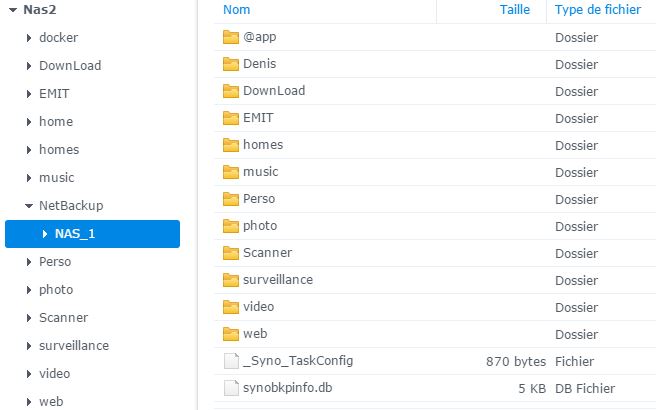This screenshot has height=410, width=656.
Task: Select the NAS_1 tree item
Action: click(92, 234)
